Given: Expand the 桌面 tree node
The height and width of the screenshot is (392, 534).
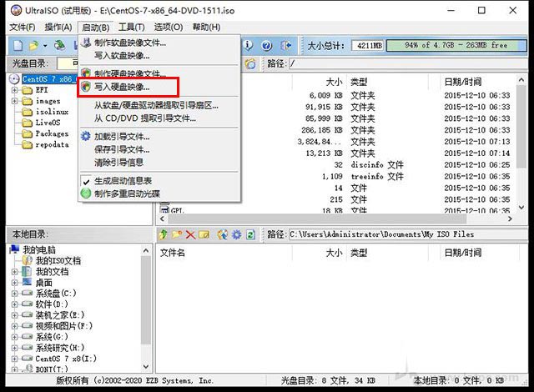Looking at the screenshot, I should coord(14,283).
